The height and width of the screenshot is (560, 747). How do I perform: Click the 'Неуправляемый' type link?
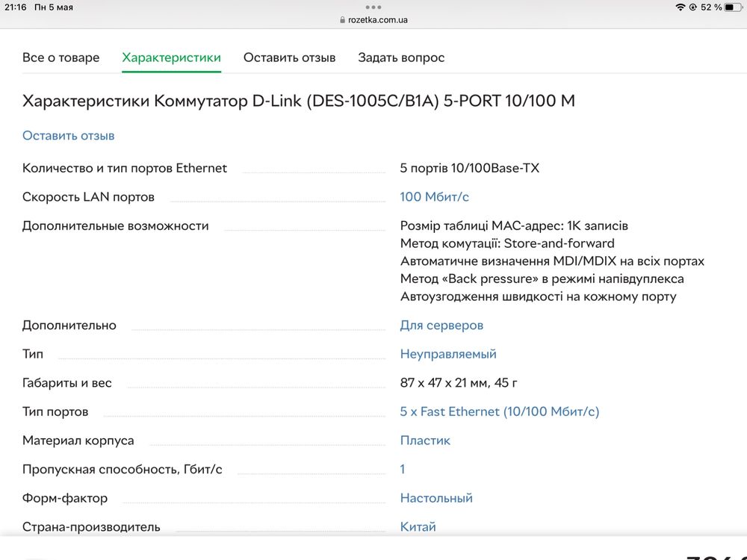[x=448, y=354]
